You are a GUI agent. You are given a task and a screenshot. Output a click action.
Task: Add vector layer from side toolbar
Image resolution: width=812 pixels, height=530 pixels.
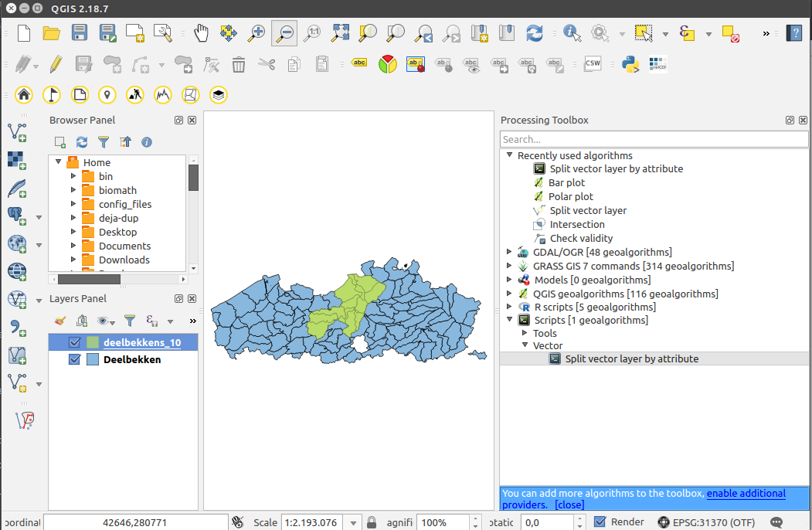pos(17,132)
